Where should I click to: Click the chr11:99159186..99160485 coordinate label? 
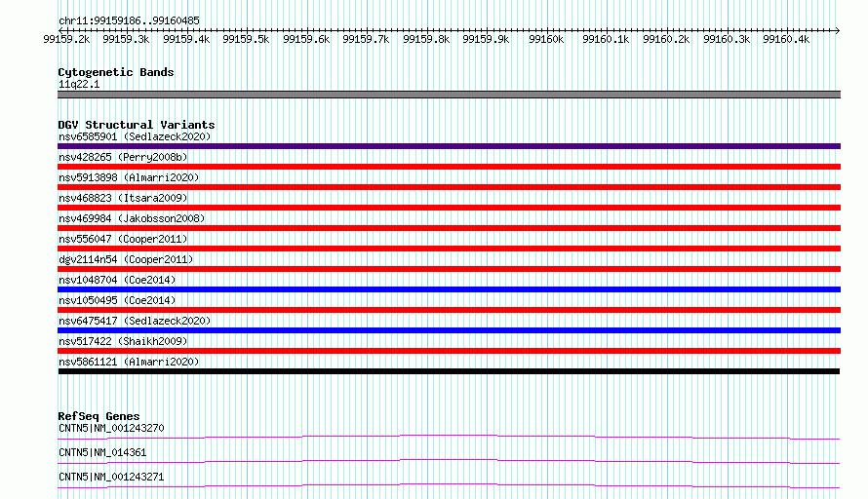click(129, 20)
